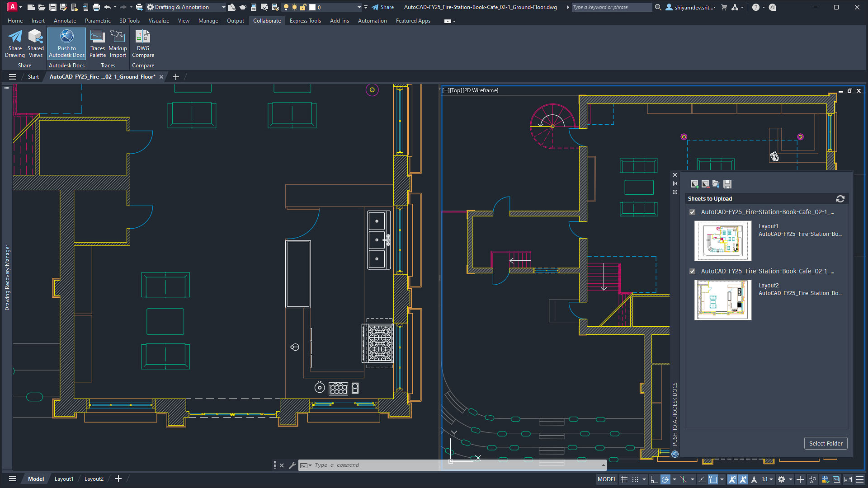Click the Select Folder button
868x488 pixels.
coord(826,443)
